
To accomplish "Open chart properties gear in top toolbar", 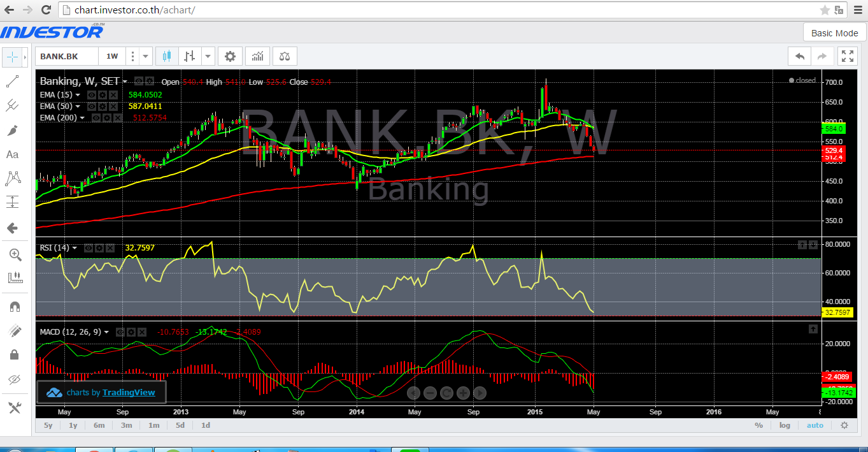I will coord(230,56).
